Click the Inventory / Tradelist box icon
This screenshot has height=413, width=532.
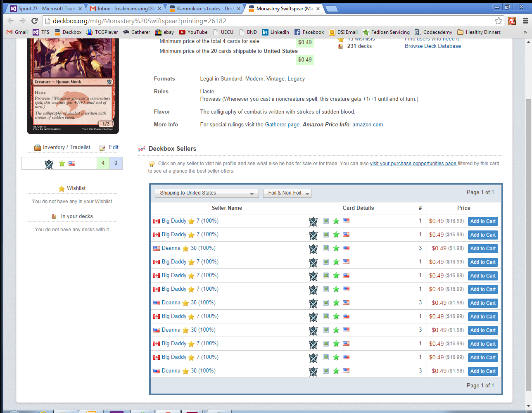[38, 147]
